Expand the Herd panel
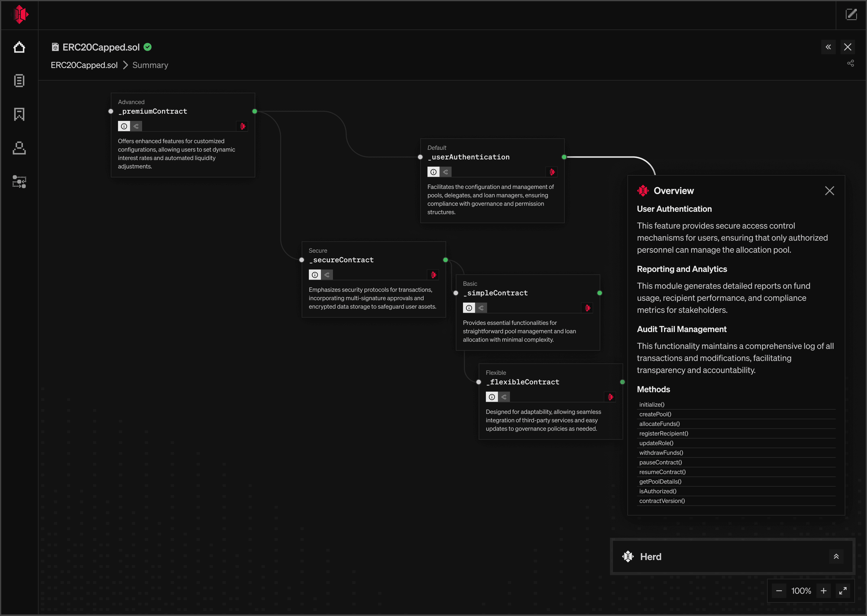867x616 pixels. [836, 556]
